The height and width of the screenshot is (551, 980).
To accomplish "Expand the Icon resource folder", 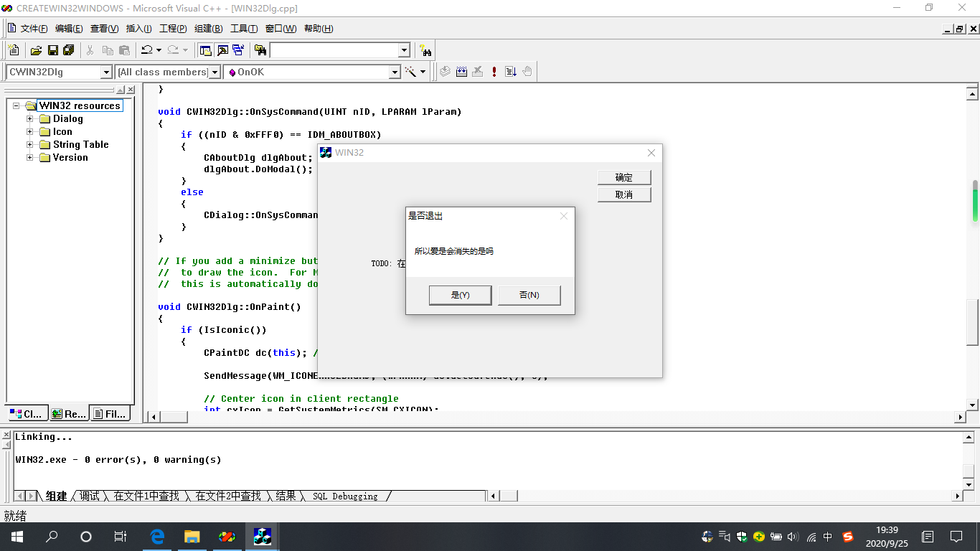I will pos(30,132).
